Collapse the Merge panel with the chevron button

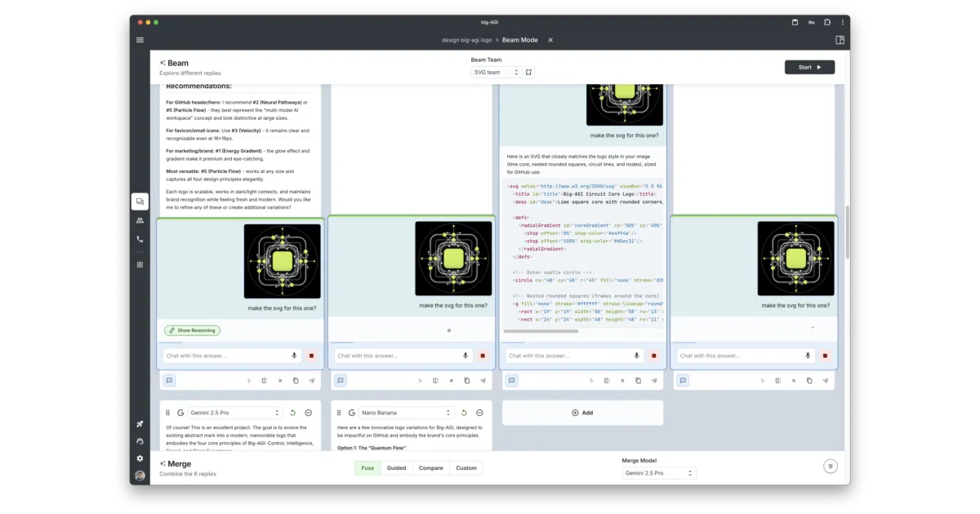pyautogui.click(x=831, y=466)
